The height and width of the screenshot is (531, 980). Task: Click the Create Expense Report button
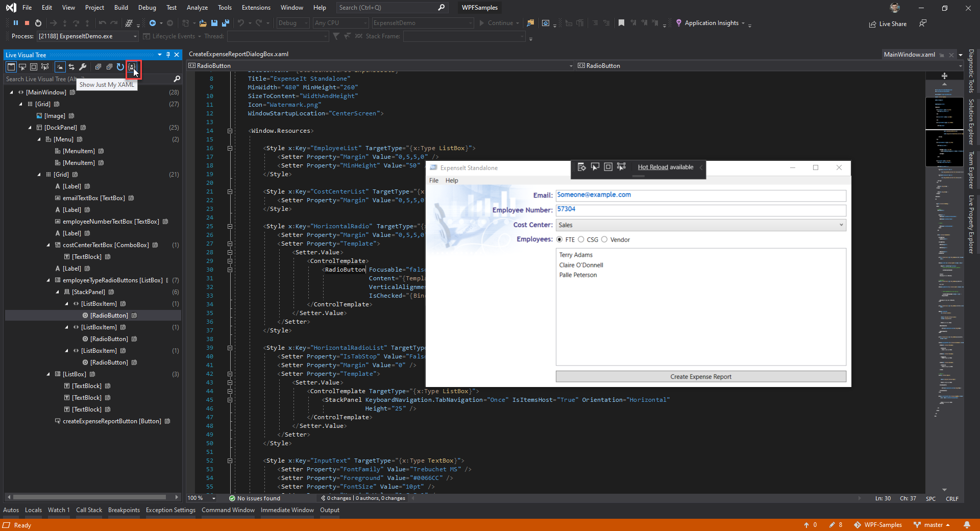tap(700, 376)
